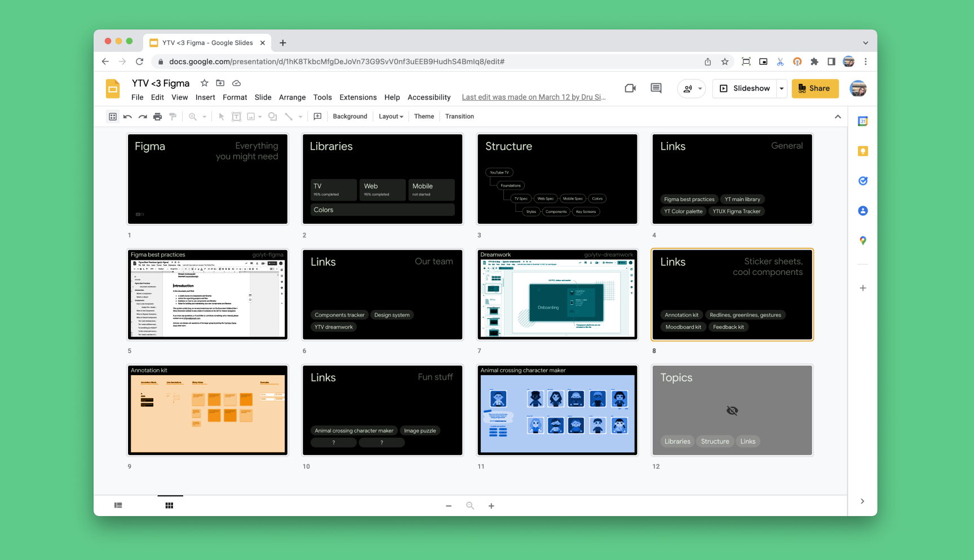Start the Slideshow
Image resolution: width=974 pixels, height=560 pixels.
(745, 88)
